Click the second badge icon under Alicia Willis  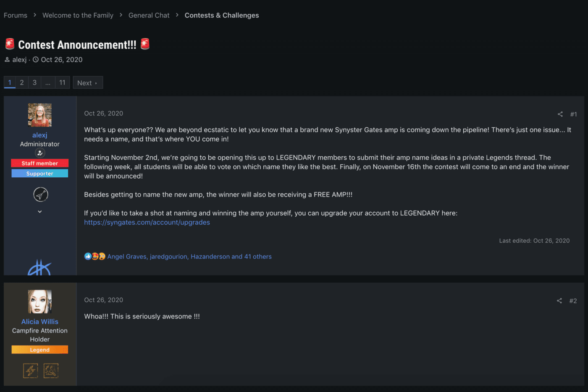pos(51,371)
